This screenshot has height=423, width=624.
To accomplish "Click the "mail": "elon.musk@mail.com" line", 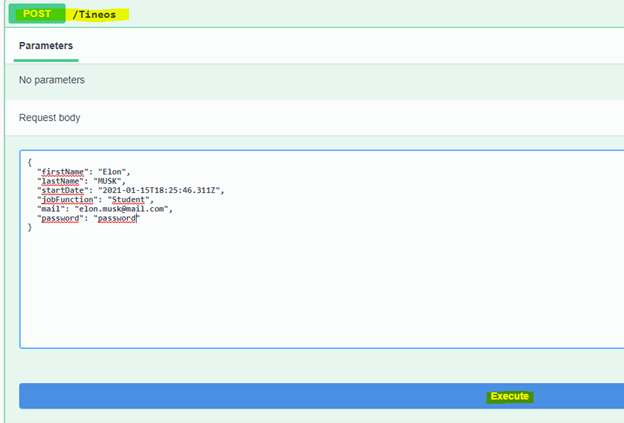I will click(x=105, y=209).
